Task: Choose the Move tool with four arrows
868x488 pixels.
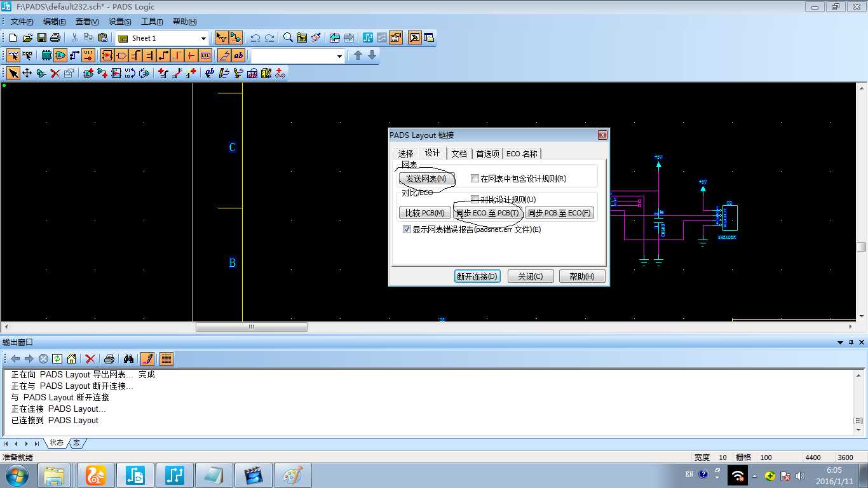Action: (x=27, y=74)
